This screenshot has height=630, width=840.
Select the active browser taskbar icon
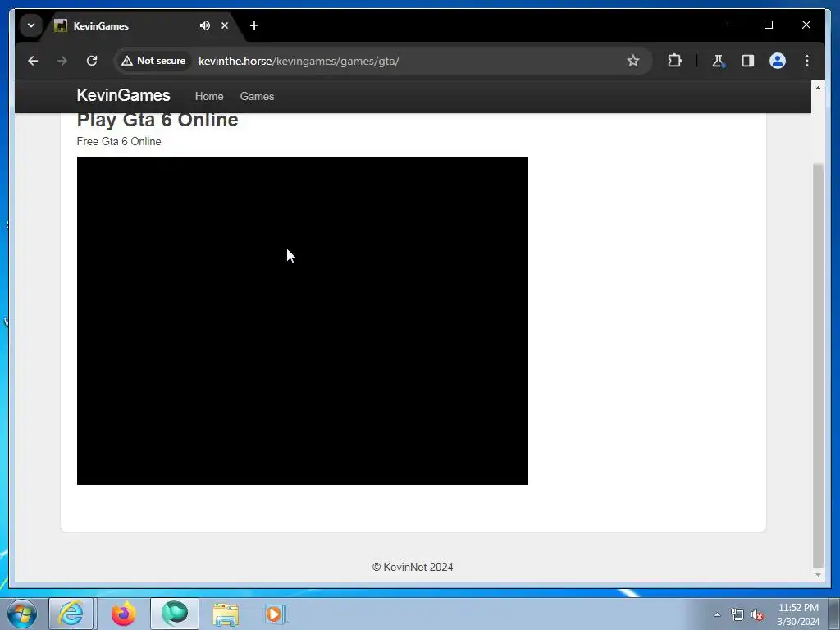[175, 614]
